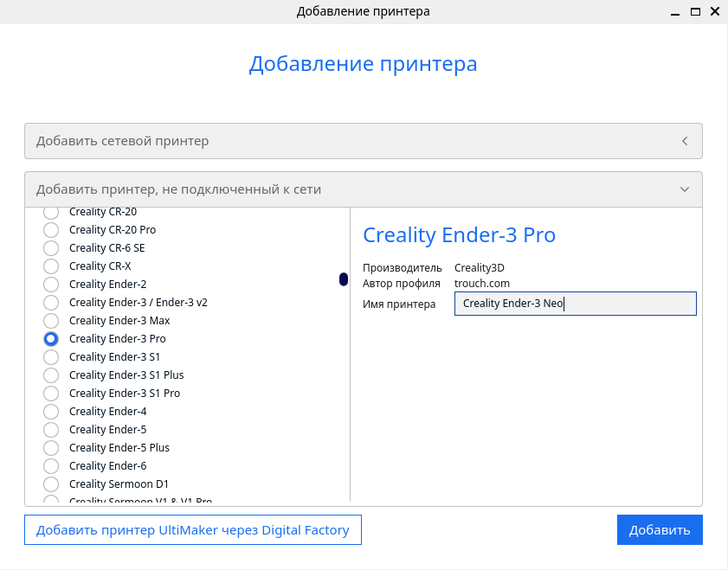Select Creality Ender-5 radio button

click(51, 430)
